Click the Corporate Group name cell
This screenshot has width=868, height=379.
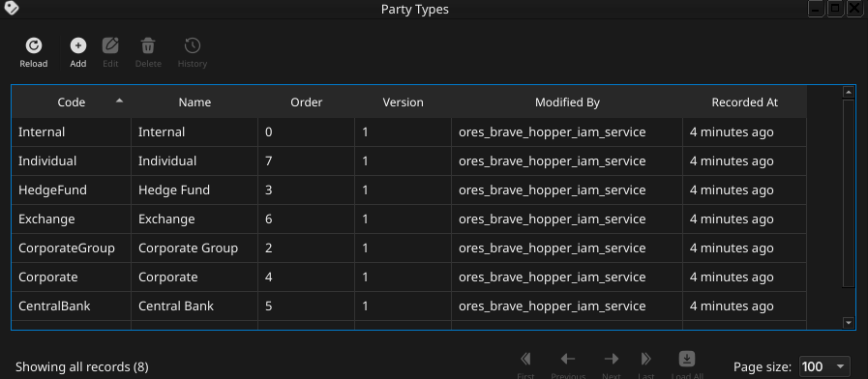click(x=195, y=248)
